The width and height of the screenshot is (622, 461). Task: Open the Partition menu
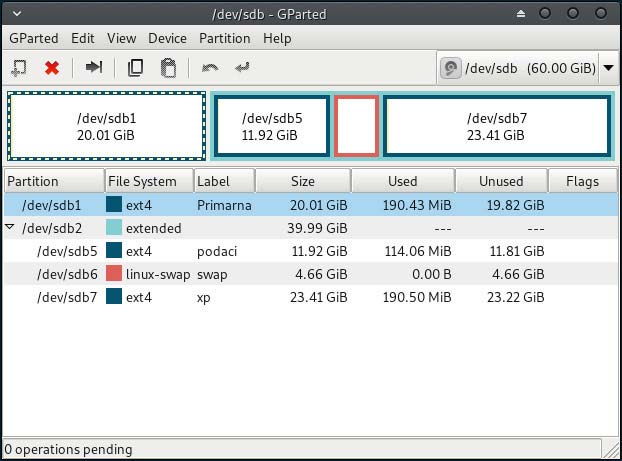click(225, 38)
